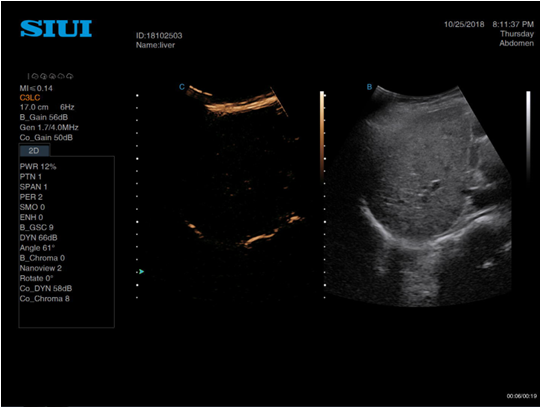This screenshot has width=541, height=408.
Task: Click the orange contrast color scale bar
Action: click(322, 136)
